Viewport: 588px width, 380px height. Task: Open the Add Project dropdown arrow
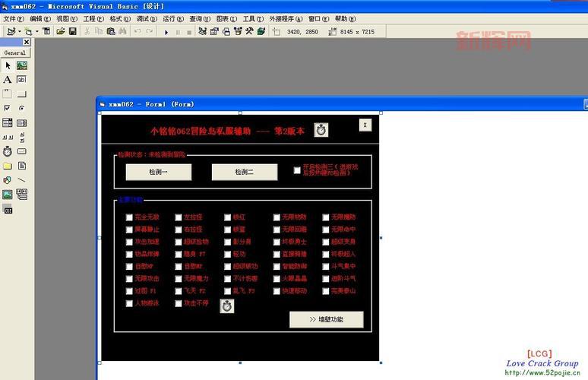(x=19, y=32)
